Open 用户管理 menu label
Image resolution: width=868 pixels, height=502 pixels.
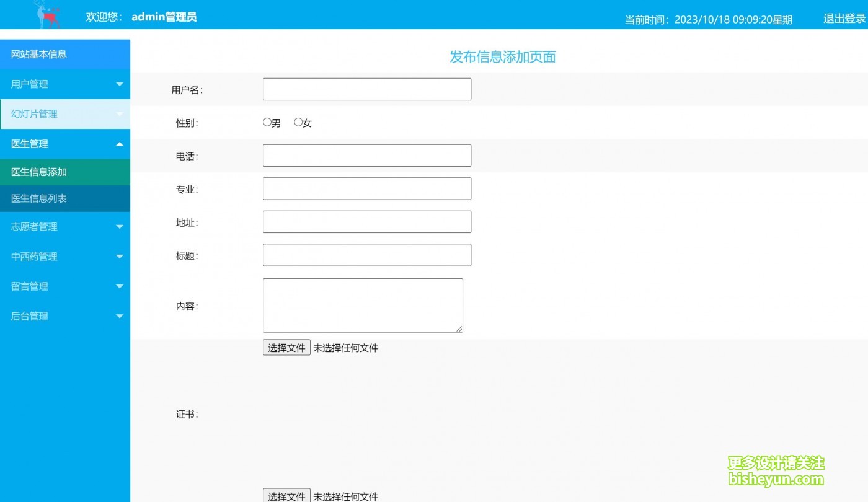click(30, 84)
